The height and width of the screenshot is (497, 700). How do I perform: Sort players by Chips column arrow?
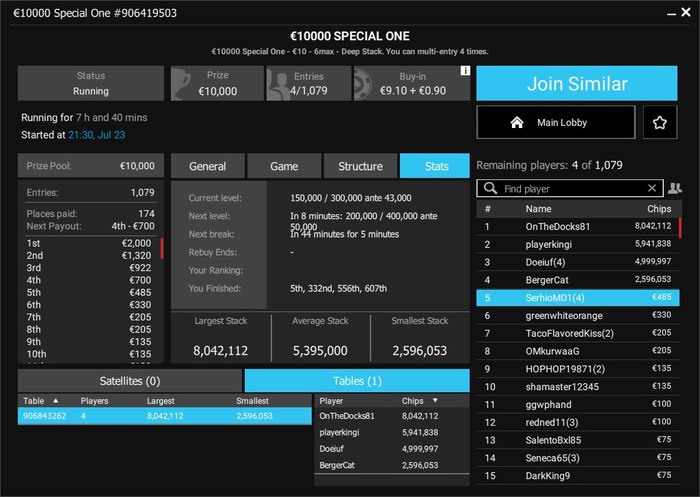tap(435, 401)
